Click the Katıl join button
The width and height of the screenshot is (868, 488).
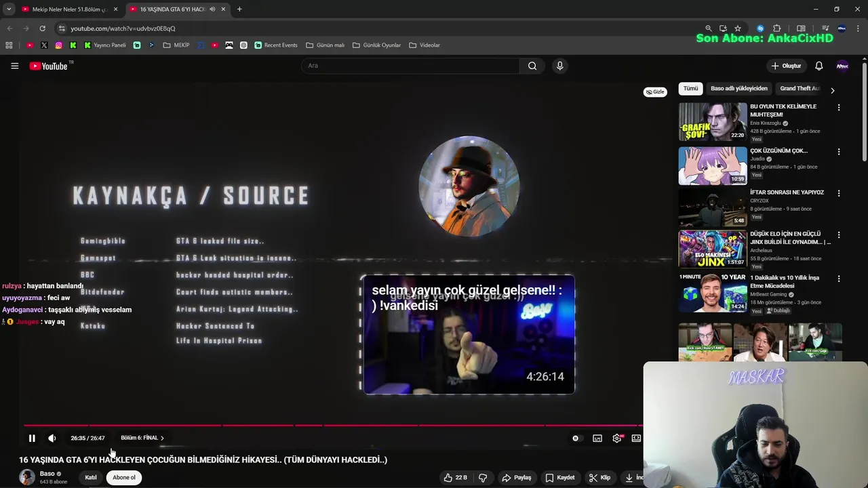(x=91, y=478)
